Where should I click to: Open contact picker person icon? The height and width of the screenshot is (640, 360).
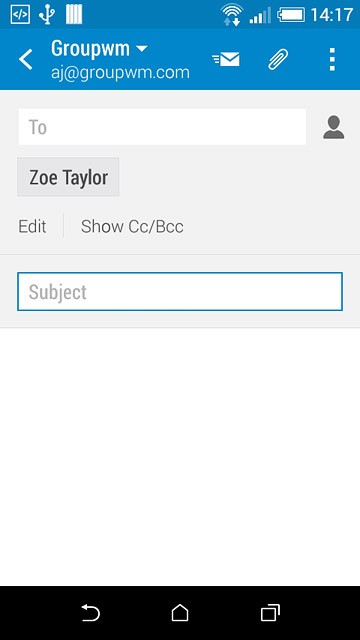click(x=333, y=127)
